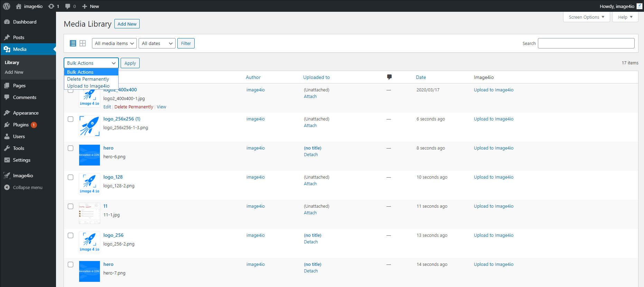This screenshot has height=287, width=644.
Task: Expand the Screen Options panel
Action: coord(587,17)
